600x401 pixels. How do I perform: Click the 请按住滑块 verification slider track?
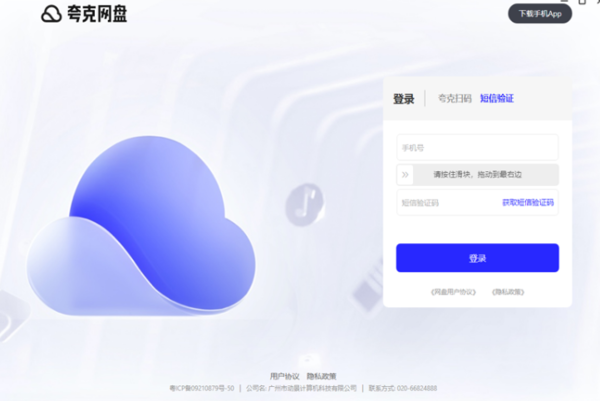pos(478,175)
